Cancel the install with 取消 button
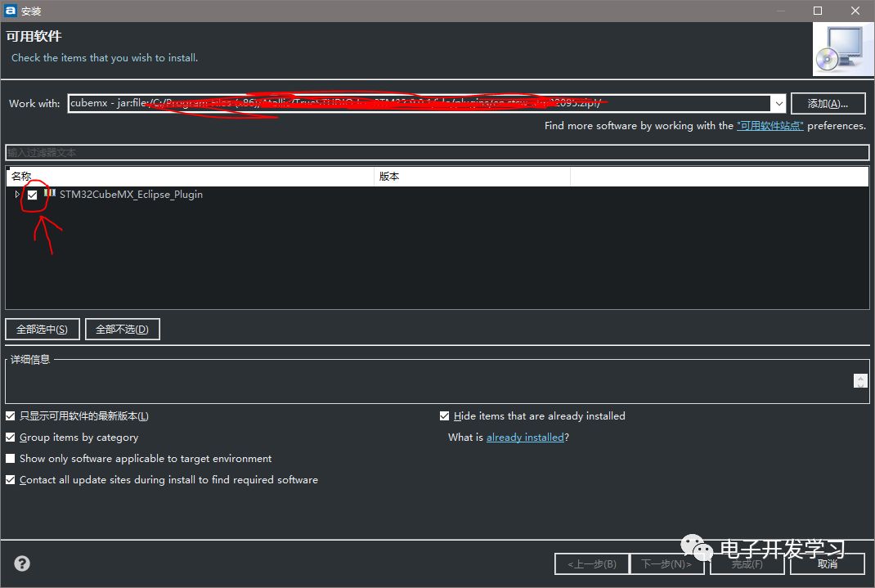The width and height of the screenshot is (875, 588). (828, 564)
